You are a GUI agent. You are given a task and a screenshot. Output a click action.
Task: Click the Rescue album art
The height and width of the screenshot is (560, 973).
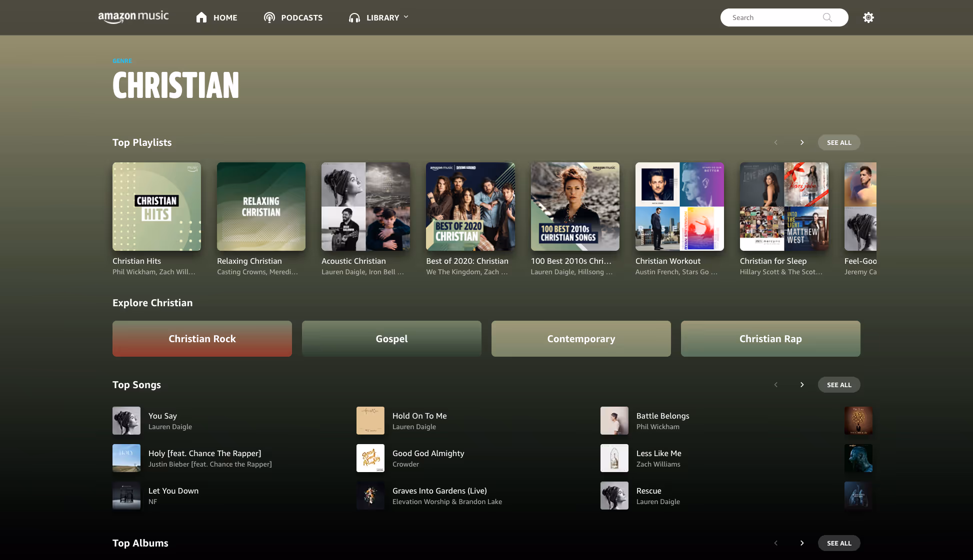[x=614, y=496]
